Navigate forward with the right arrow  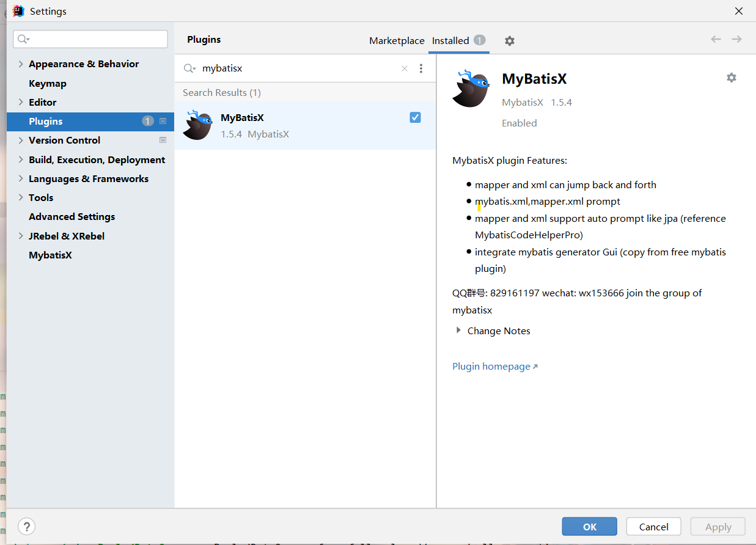736,39
